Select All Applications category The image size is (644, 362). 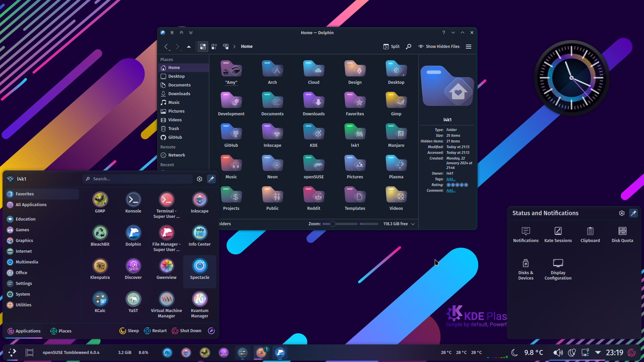tap(42, 205)
